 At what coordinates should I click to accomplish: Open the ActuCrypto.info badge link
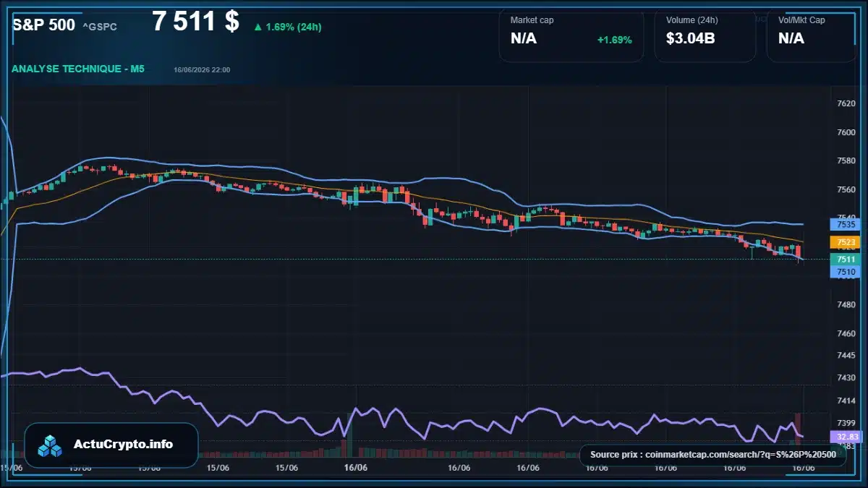tap(111, 445)
